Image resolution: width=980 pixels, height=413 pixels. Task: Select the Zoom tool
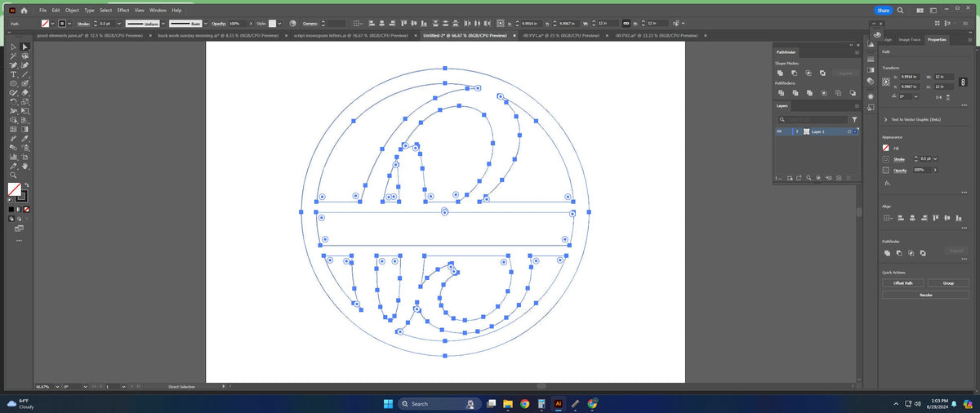coord(14,175)
